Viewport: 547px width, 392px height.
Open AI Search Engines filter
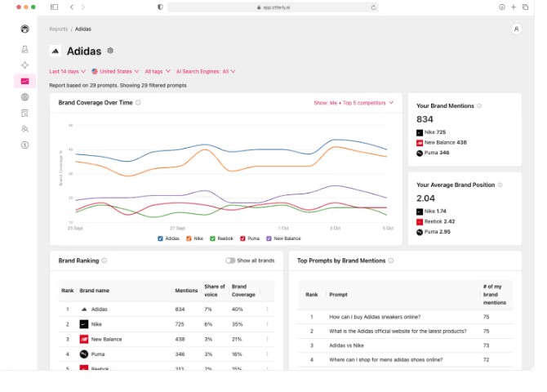click(206, 71)
